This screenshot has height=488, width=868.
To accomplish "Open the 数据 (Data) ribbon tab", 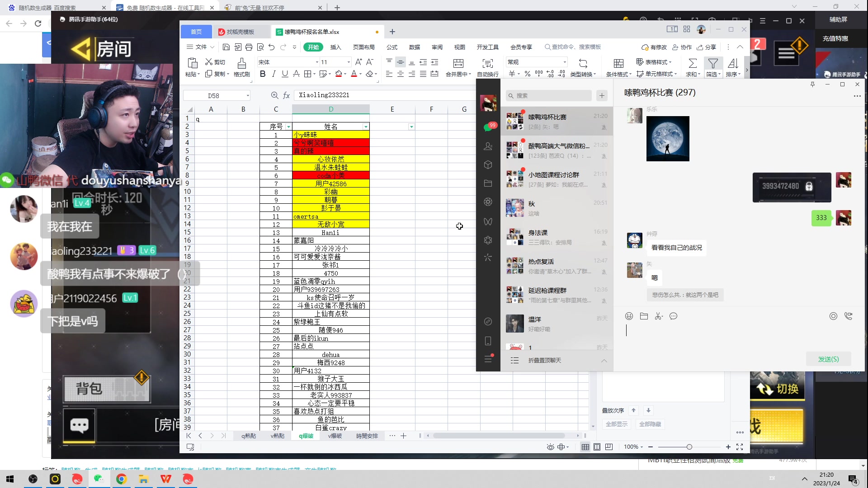I will point(415,47).
